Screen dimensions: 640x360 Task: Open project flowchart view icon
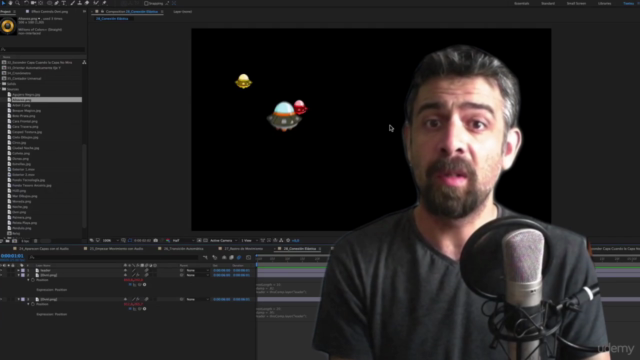point(84,62)
